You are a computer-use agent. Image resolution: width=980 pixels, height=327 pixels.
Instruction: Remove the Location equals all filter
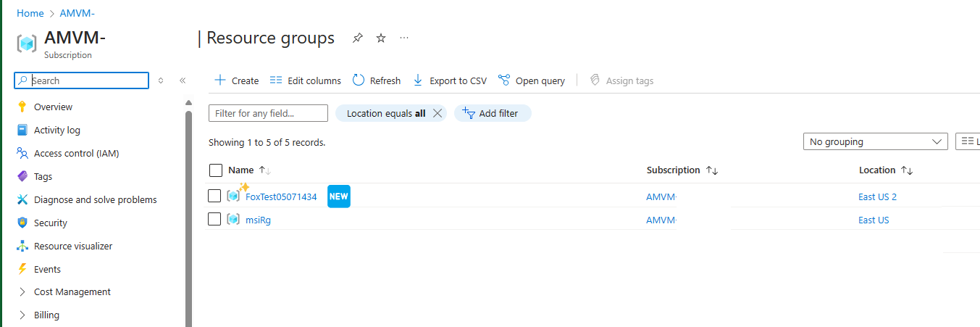[437, 113]
